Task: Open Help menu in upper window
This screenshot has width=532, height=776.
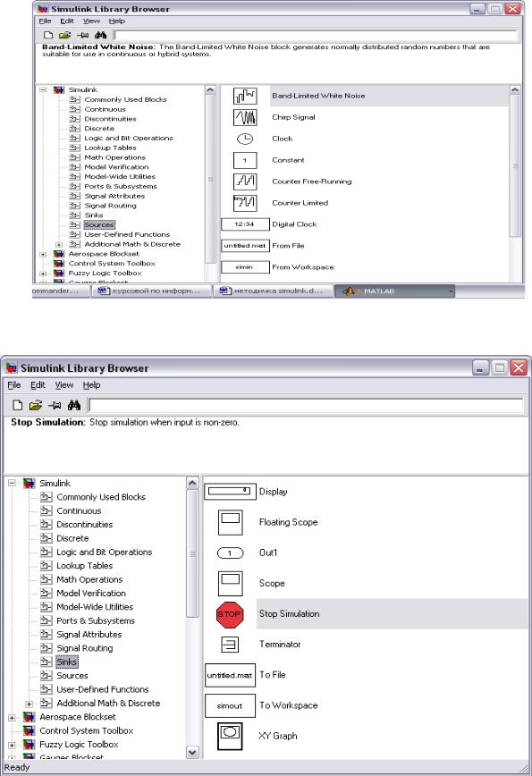Action: point(117,21)
